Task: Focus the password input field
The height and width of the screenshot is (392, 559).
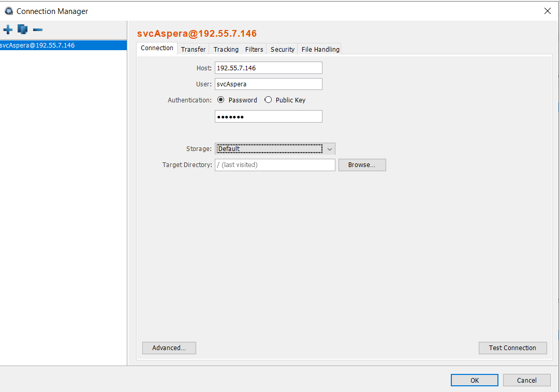Action: [x=268, y=116]
